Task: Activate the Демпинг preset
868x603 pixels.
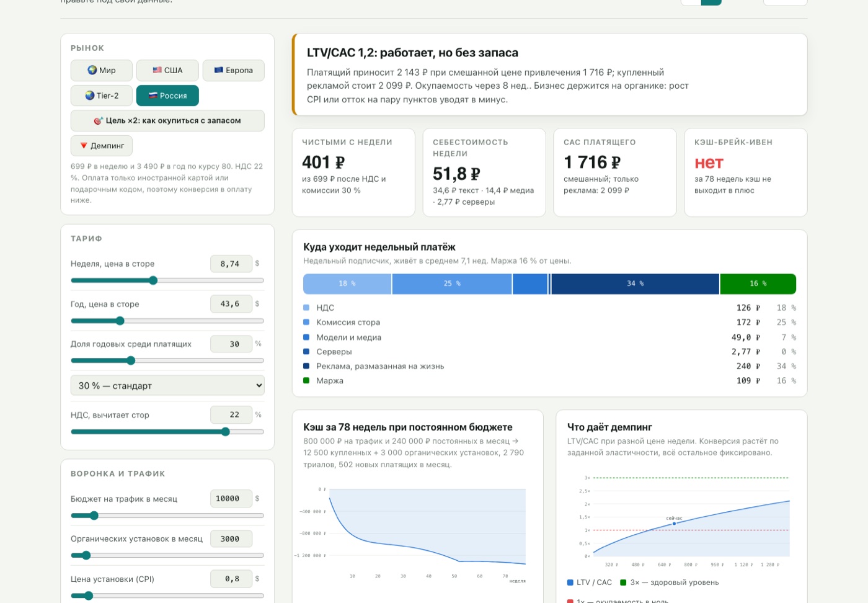Action: pos(102,146)
